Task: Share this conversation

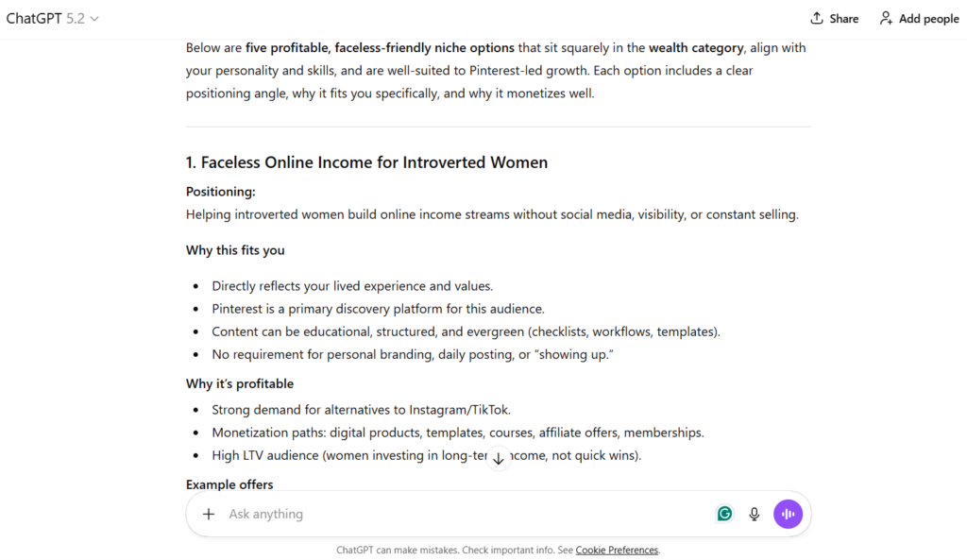Action: [x=834, y=19]
